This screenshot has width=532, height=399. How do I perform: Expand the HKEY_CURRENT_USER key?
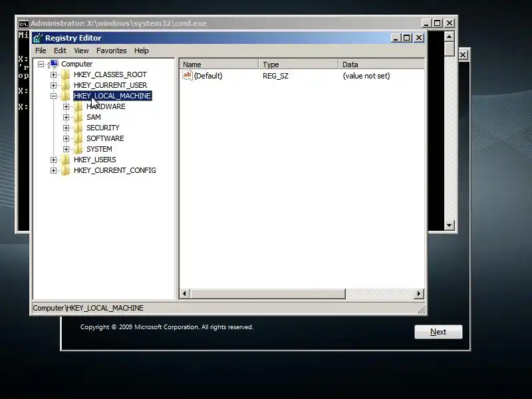tap(54, 85)
